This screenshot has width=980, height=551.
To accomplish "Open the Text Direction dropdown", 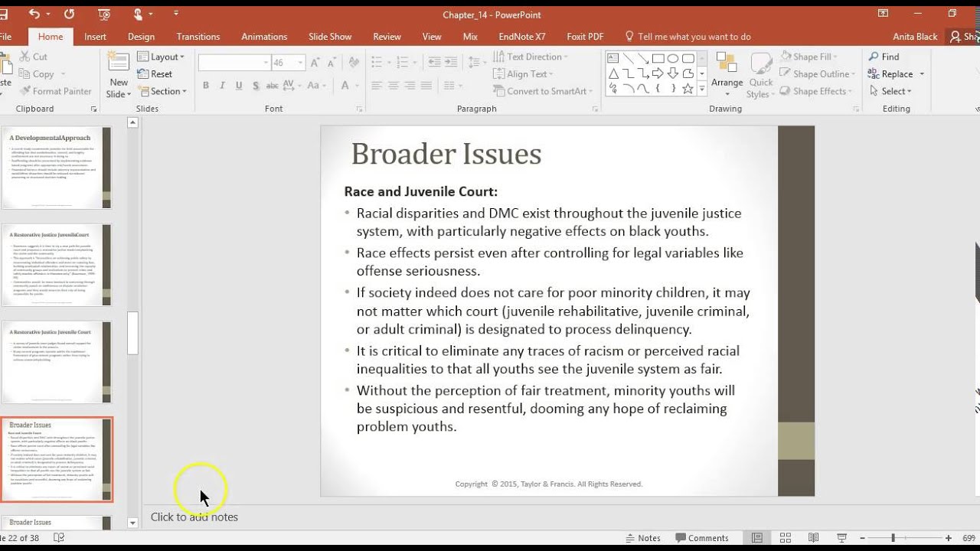I will tap(531, 57).
